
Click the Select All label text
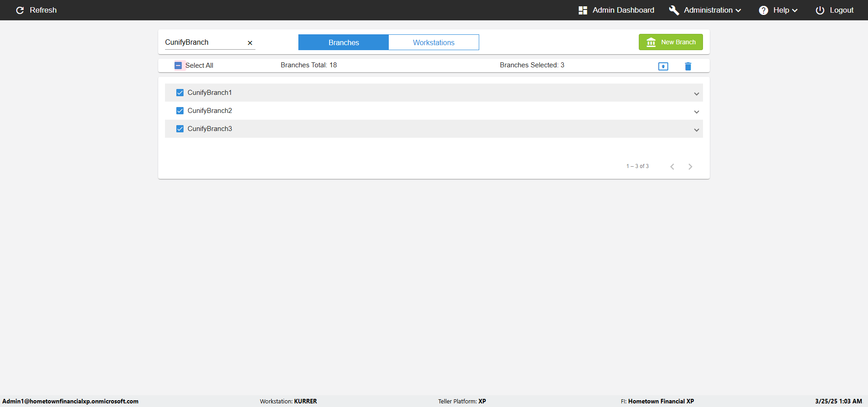[199, 65]
